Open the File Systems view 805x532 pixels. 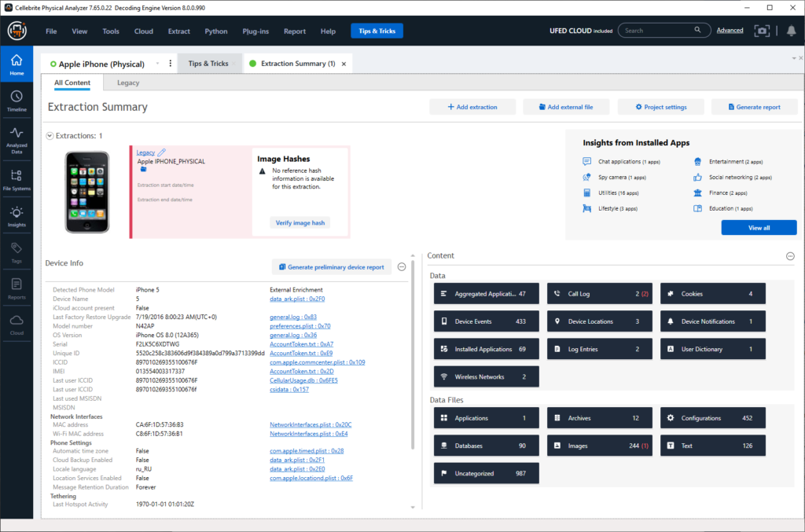(17, 180)
